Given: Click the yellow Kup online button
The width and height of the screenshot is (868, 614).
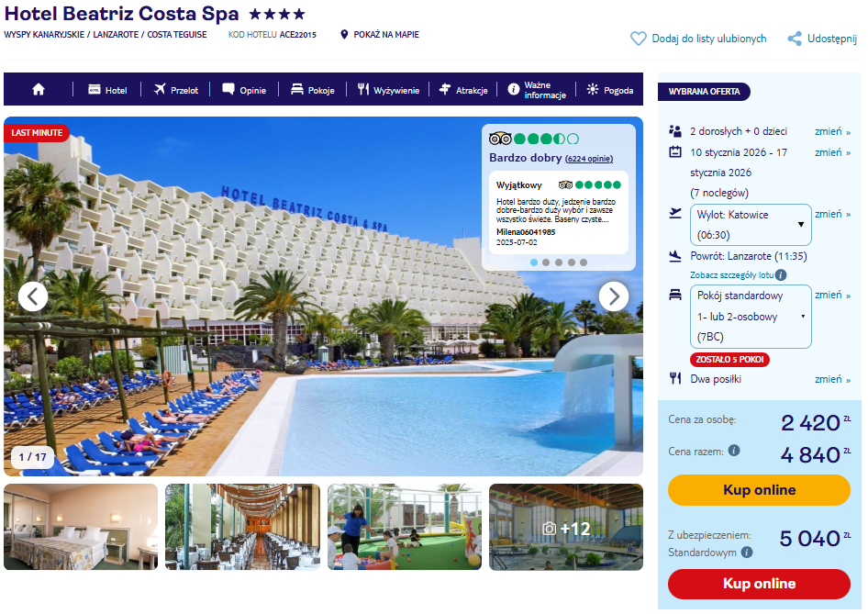Looking at the screenshot, I should [x=759, y=490].
